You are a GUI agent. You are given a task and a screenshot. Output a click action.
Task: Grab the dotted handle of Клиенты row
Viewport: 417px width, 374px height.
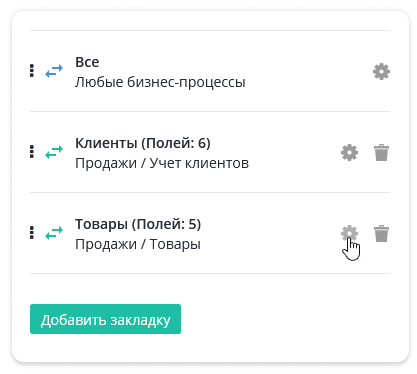(x=32, y=152)
